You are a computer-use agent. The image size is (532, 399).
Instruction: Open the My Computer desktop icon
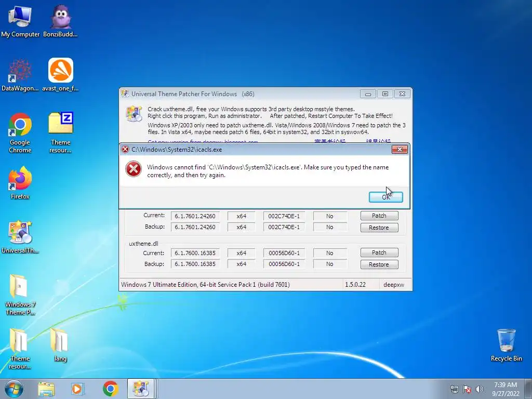coord(20,21)
